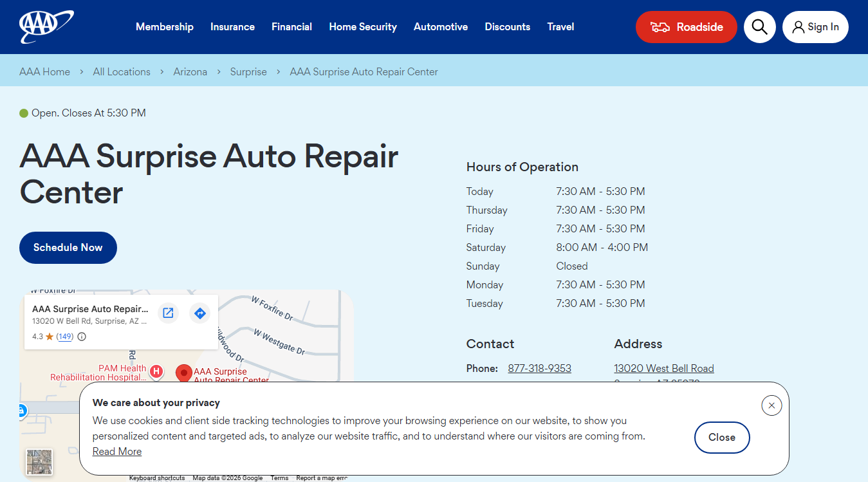
Task: Click the Close button on privacy banner
Action: pos(722,438)
